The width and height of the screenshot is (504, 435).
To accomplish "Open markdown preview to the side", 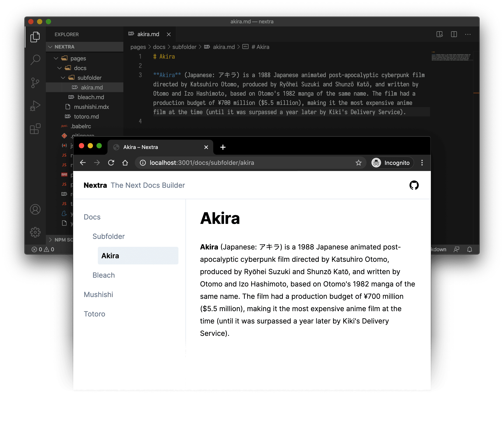I will tap(440, 34).
